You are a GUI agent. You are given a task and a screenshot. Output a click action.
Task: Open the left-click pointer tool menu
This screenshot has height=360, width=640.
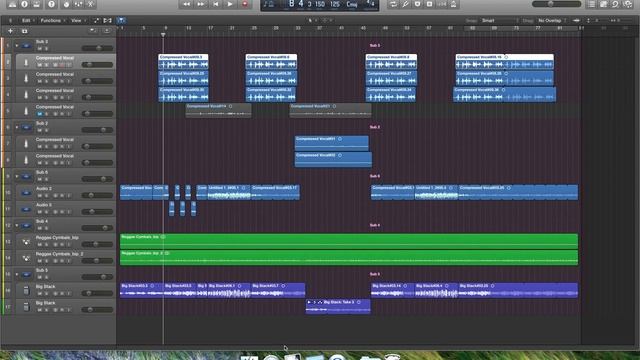point(311,20)
